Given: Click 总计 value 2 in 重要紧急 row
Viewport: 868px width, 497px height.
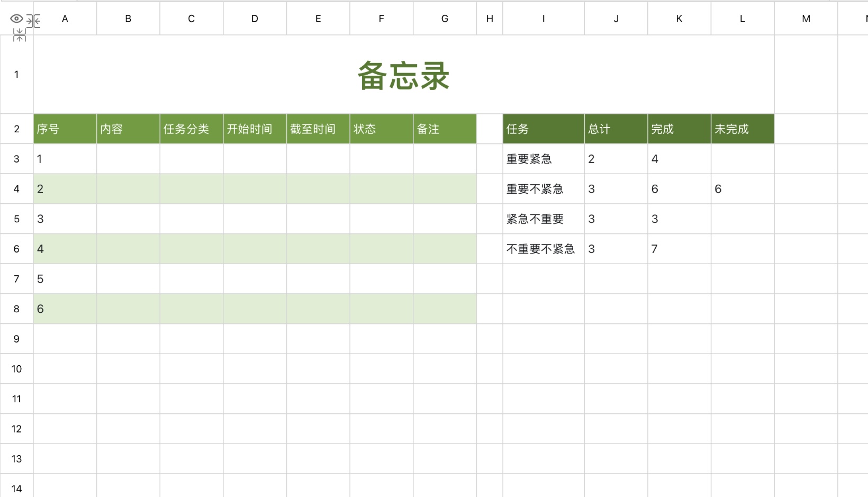Looking at the screenshot, I should tap(616, 159).
